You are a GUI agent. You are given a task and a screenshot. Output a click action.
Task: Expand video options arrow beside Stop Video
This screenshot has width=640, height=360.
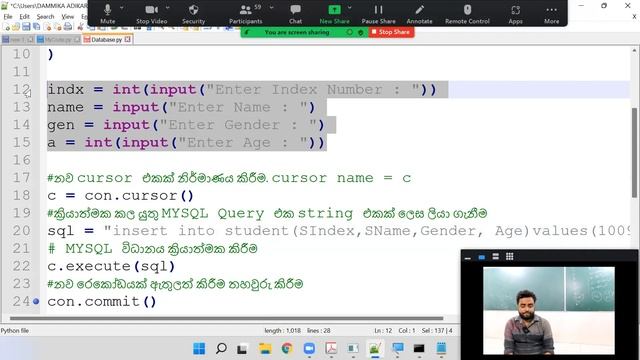167,8
